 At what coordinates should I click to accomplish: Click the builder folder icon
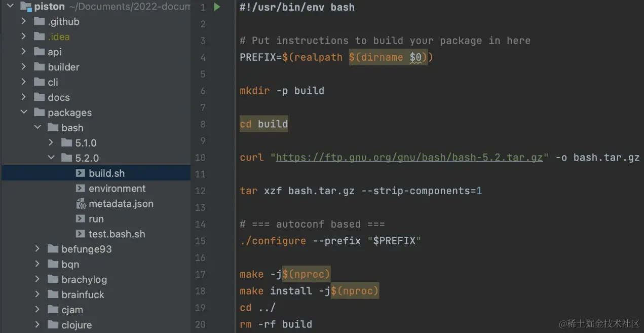[39, 67]
